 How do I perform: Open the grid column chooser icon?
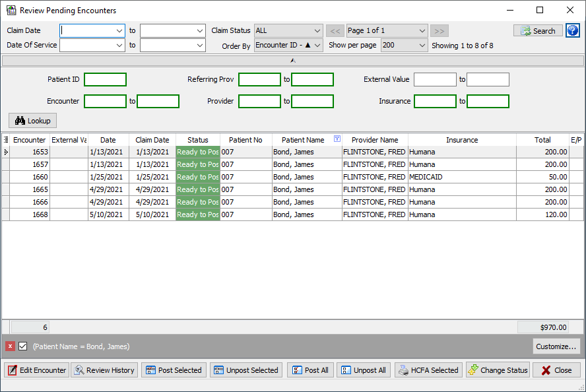click(5, 140)
